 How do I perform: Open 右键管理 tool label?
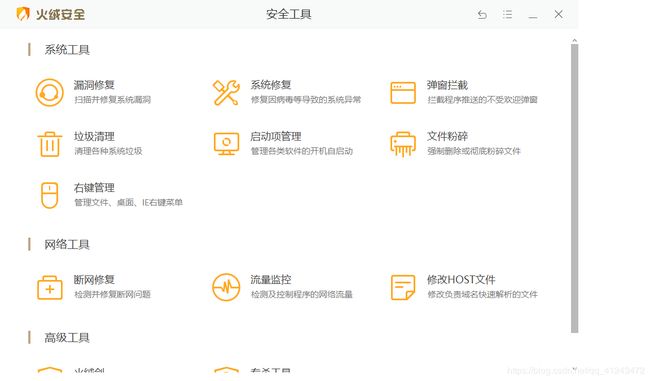94,188
